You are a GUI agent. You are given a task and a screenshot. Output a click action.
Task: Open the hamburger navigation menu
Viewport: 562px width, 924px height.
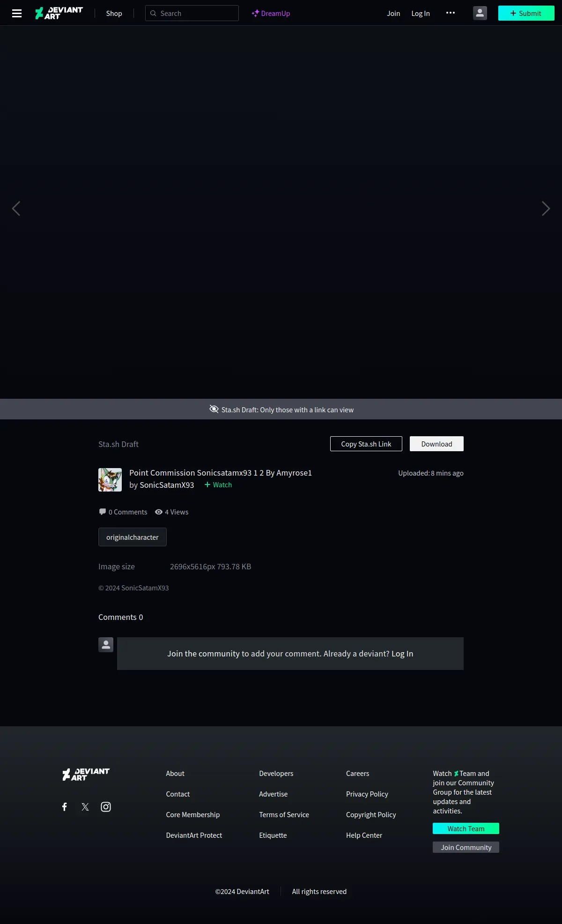click(x=17, y=13)
